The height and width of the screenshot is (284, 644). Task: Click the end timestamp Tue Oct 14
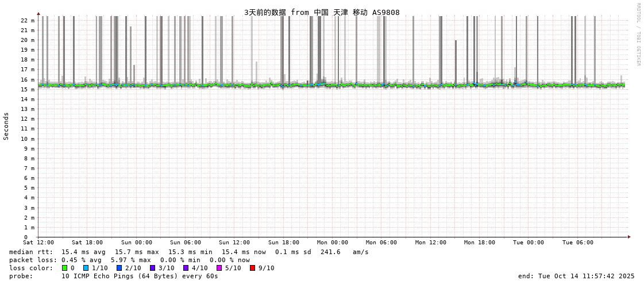click(576, 276)
